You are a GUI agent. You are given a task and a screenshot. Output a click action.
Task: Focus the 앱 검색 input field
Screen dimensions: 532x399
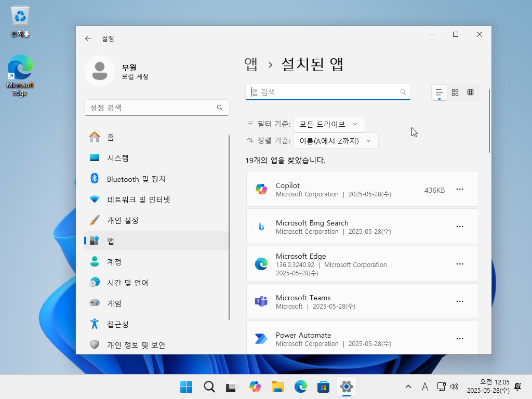click(x=328, y=92)
